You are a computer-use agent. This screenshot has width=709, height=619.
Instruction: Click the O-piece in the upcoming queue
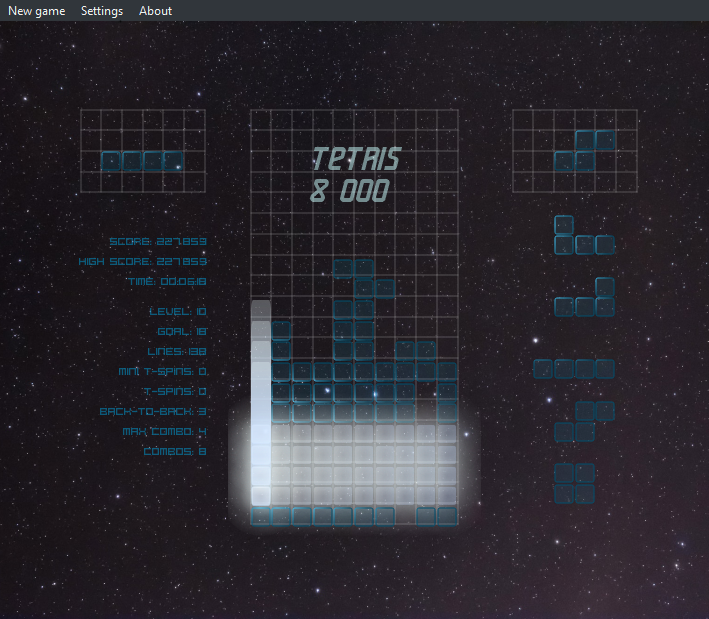point(574,483)
